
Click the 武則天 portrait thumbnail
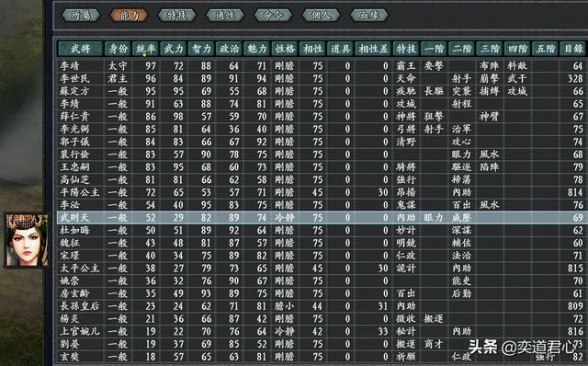(27, 240)
